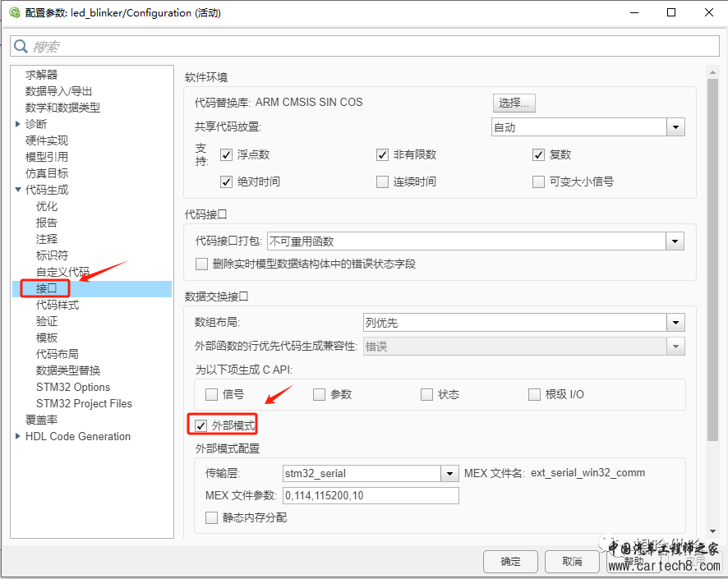Select 覆盖率 in the tree
Screen dimensions: 728x579
coord(41,420)
